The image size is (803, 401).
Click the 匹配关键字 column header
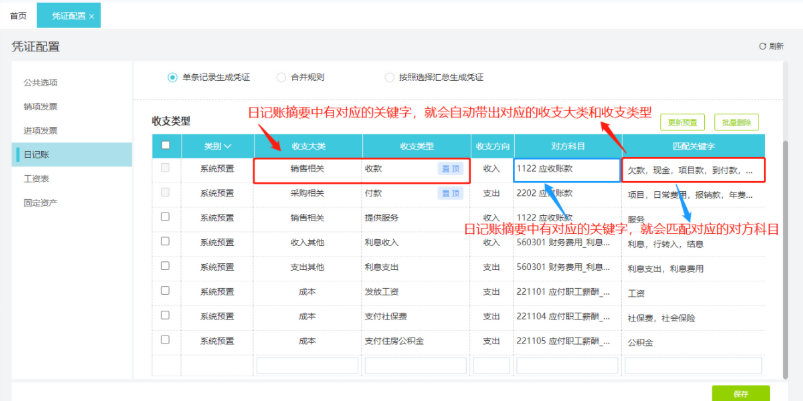click(x=693, y=146)
